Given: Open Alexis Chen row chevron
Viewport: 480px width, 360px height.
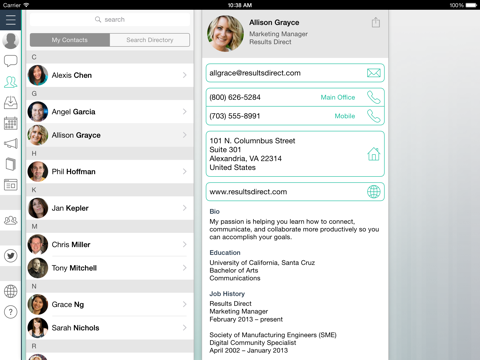Looking at the screenshot, I should point(184,75).
